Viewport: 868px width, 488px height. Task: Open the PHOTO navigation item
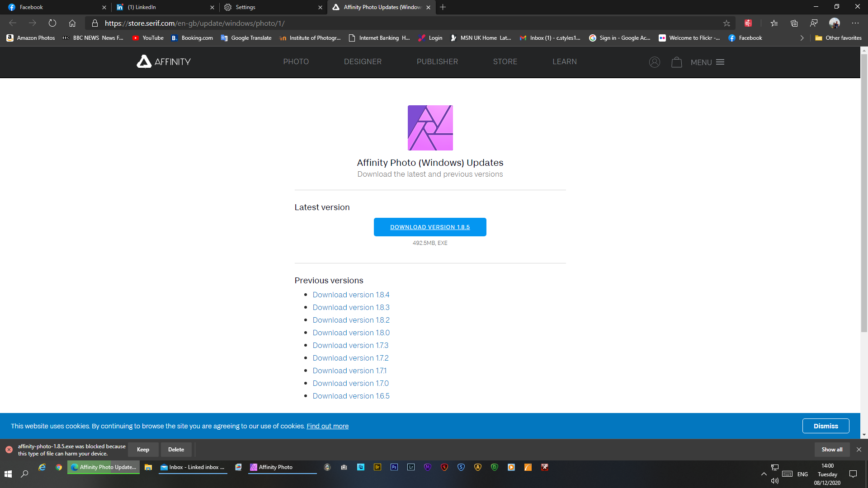pos(296,61)
